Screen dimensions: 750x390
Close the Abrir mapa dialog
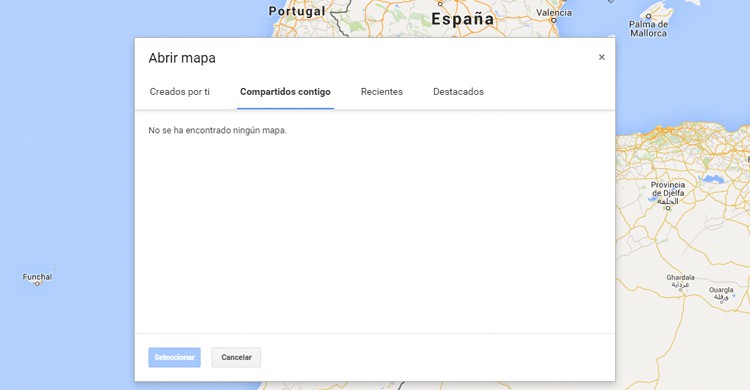tap(601, 57)
